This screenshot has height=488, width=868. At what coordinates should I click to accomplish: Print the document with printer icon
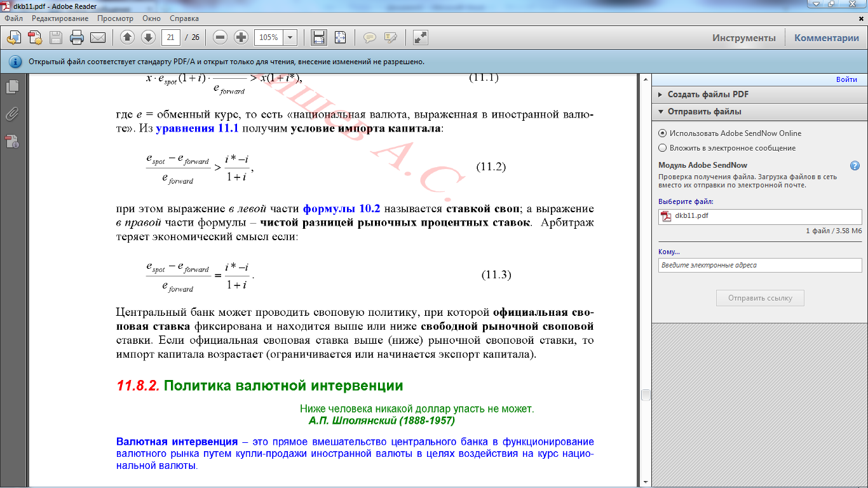point(77,37)
